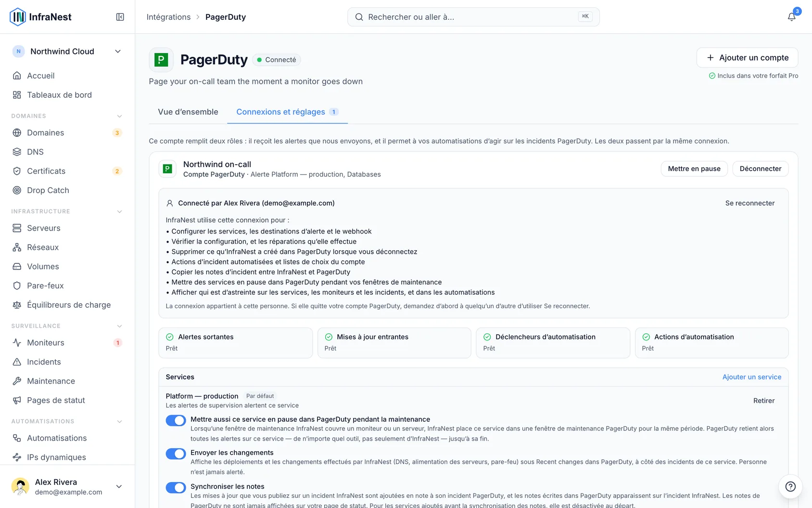812x508 pixels.
Task: Open Serveurs via its server icon
Action: (x=17, y=228)
